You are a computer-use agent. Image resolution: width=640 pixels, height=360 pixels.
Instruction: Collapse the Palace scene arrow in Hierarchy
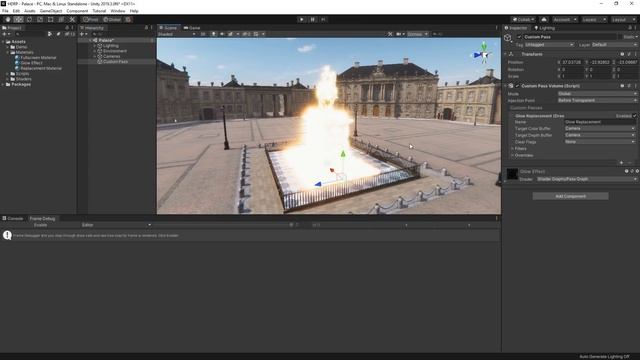pyautogui.click(x=90, y=40)
